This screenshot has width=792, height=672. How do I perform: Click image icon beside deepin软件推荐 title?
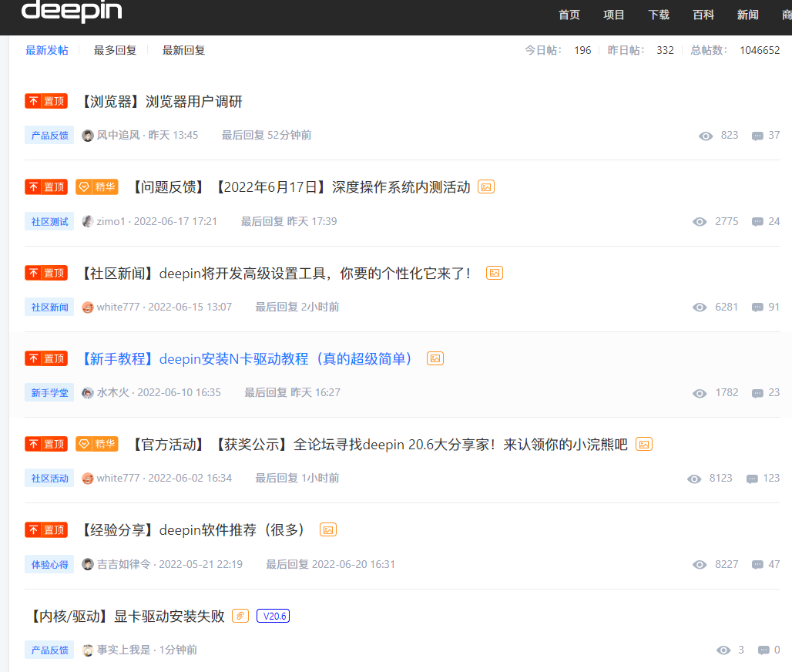click(x=328, y=529)
